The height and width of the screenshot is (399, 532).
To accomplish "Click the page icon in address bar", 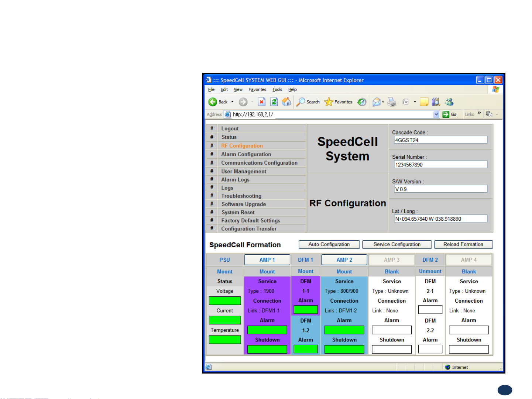I will click(x=228, y=114).
